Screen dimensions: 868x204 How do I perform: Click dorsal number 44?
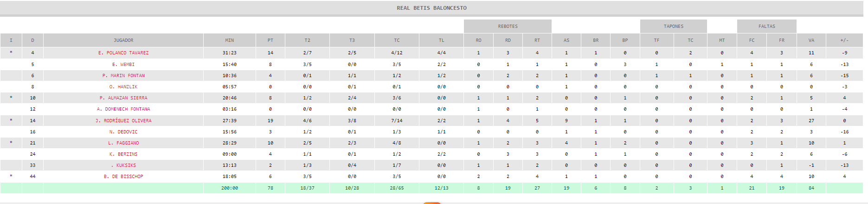click(32, 177)
